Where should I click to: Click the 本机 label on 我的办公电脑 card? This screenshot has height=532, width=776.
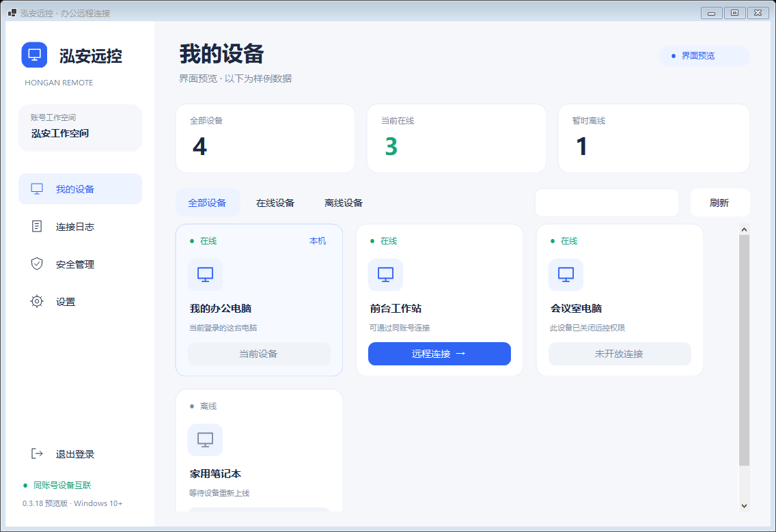click(318, 241)
